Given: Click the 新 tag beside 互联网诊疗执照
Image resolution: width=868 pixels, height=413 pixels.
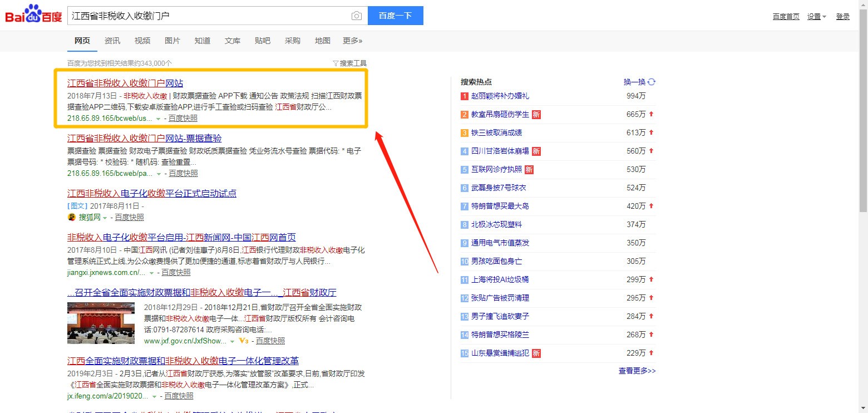Looking at the screenshot, I should 529,170.
